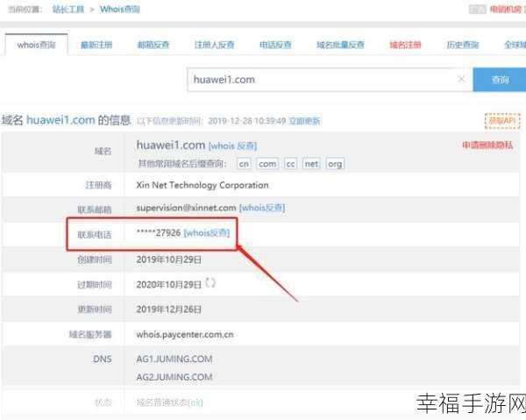Query the cc suffix button
This screenshot has height=420, width=526.
click(290, 164)
